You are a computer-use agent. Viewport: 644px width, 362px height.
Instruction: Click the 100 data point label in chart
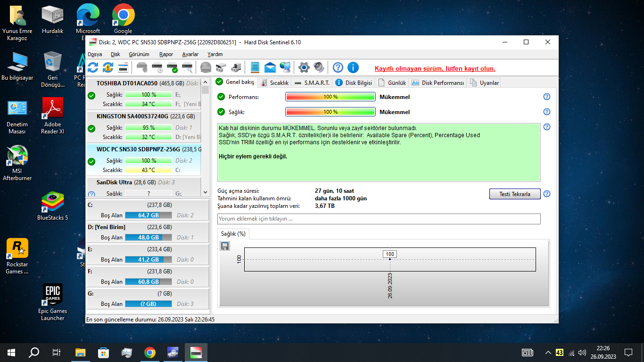tap(390, 254)
